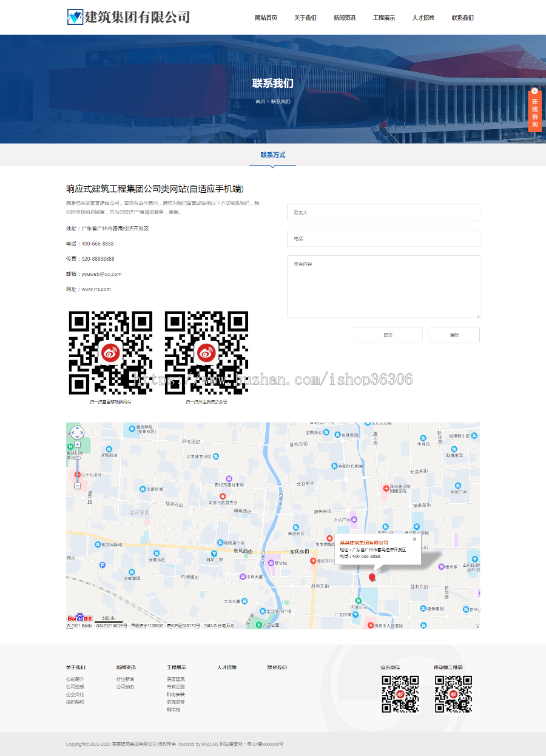
Task: Click the 泰华城 map marker icon
Action: click(x=271, y=562)
